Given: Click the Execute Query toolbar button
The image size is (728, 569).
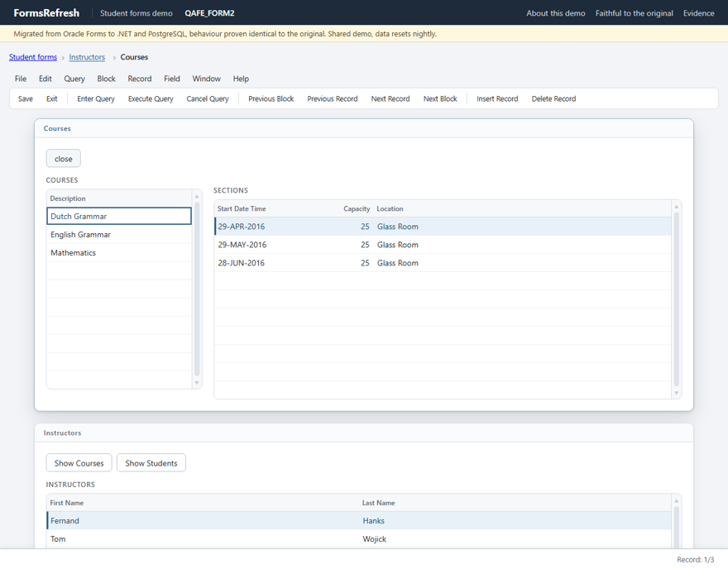Looking at the screenshot, I should [x=151, y=99].
